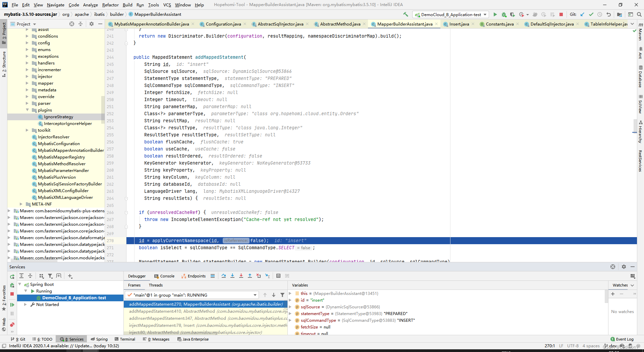Viewport: 644px width, 352px height.
Task: Click the Add Service plus icon
Action: click(x=70, y=276)
